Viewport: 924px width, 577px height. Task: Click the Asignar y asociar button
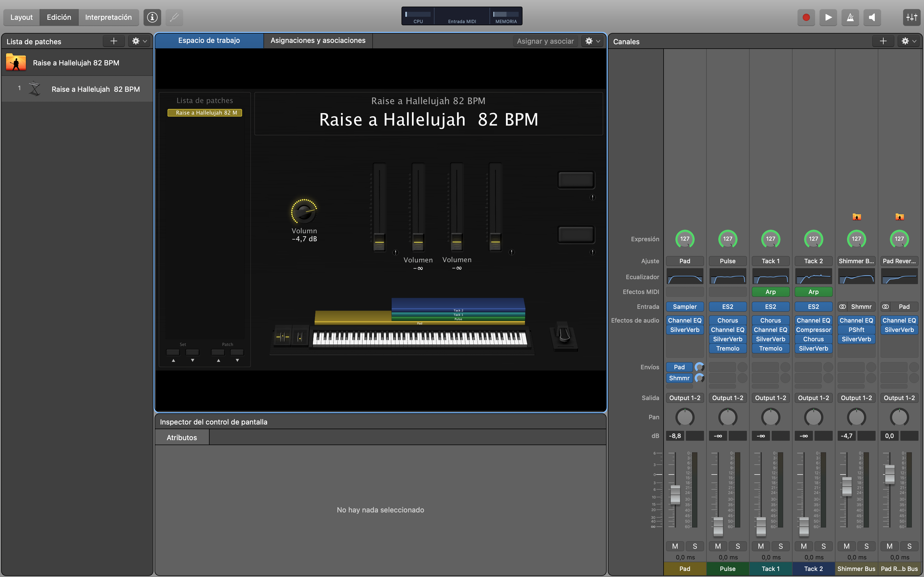tap(545, 41)
